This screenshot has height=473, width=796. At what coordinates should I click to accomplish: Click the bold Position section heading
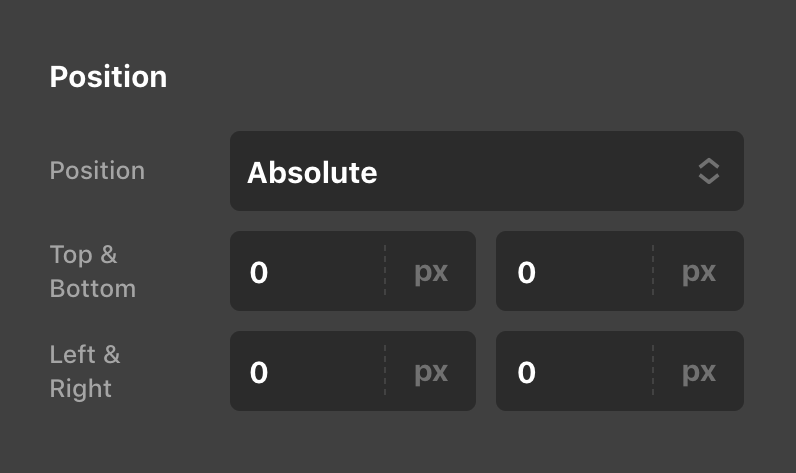click(x=108, y=77)
